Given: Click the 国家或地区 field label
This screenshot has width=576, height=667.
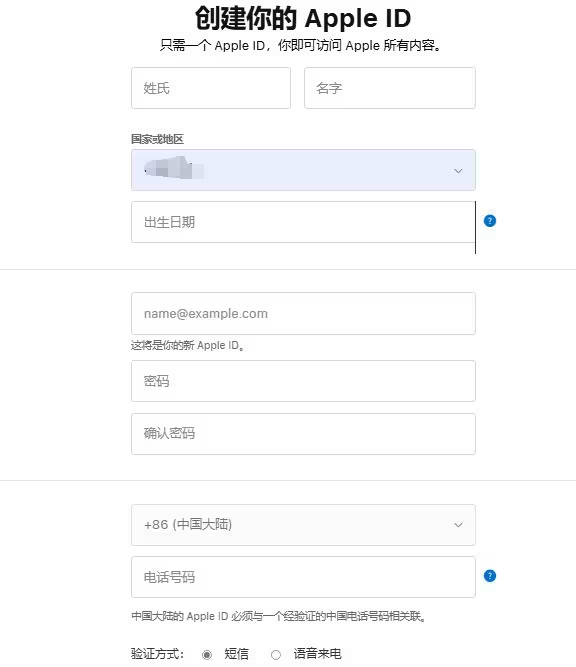Looking at the screenshot, I should pyautogui.click(x=157, y=139).
